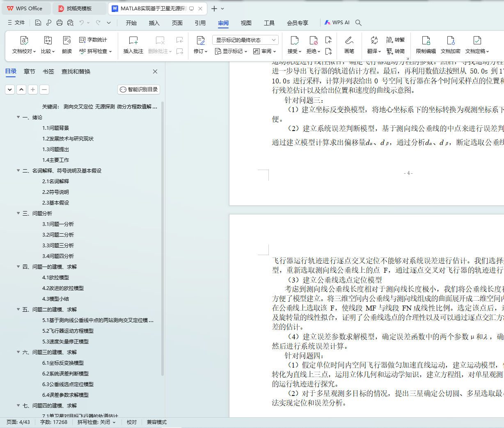This screenshot has height=428, width=504.
Task: Open the 比较 compare documents tool
Action: pyautogui.click(x=48, y=45)
